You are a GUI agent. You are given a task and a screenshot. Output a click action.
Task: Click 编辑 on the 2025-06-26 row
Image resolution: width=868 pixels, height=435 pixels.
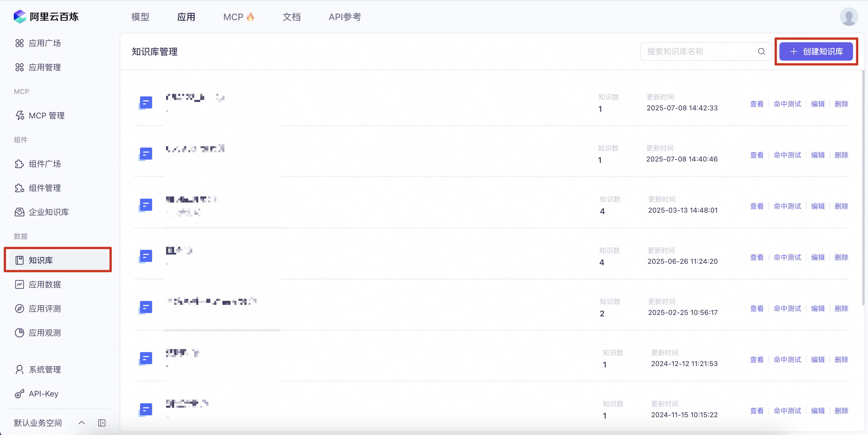817,257
